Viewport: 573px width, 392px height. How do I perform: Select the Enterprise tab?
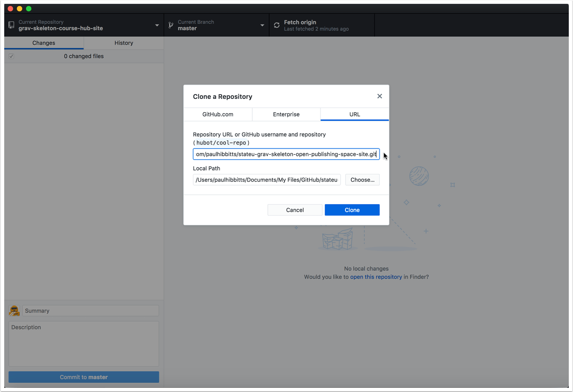[286, 114]
